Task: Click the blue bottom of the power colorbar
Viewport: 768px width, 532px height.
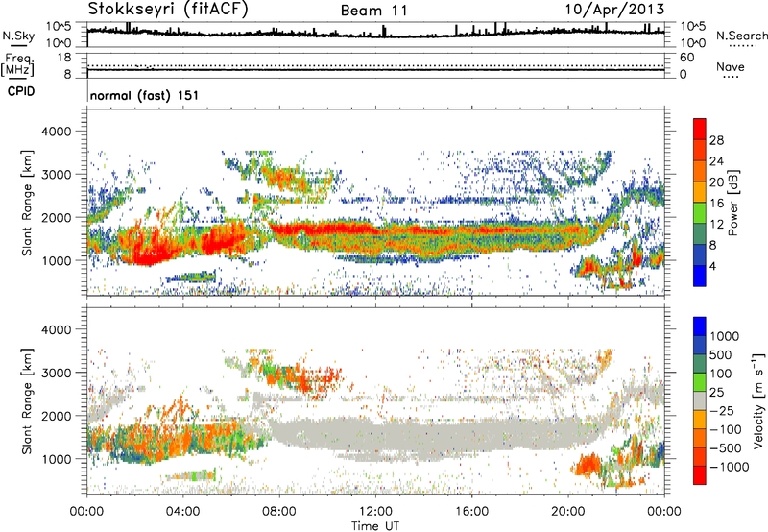Action: [x=700, y=278]
